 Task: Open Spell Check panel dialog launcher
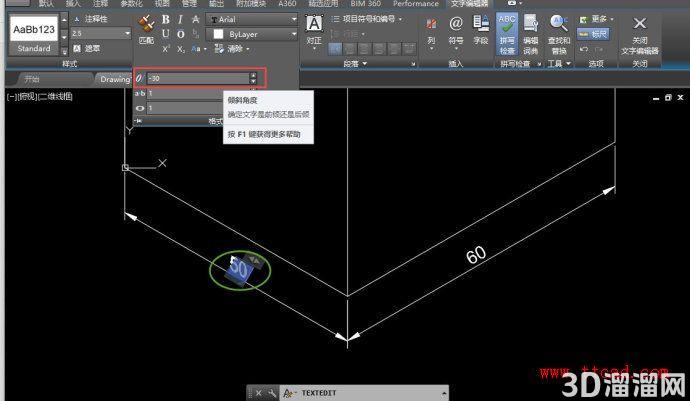point(539,64)
